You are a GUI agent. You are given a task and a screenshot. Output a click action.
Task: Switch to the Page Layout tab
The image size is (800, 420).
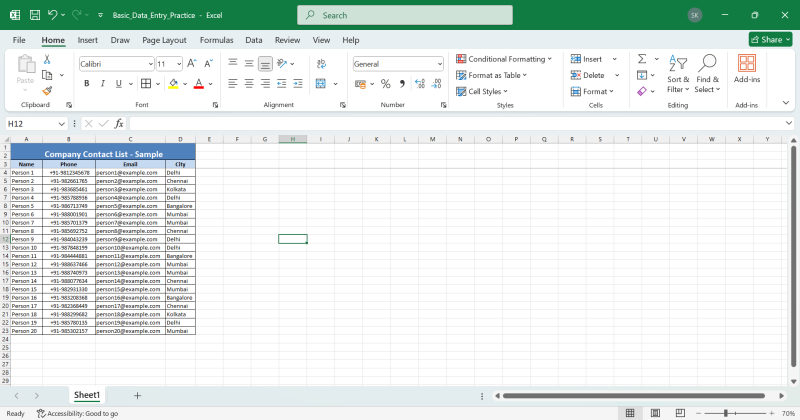[164, 40]
